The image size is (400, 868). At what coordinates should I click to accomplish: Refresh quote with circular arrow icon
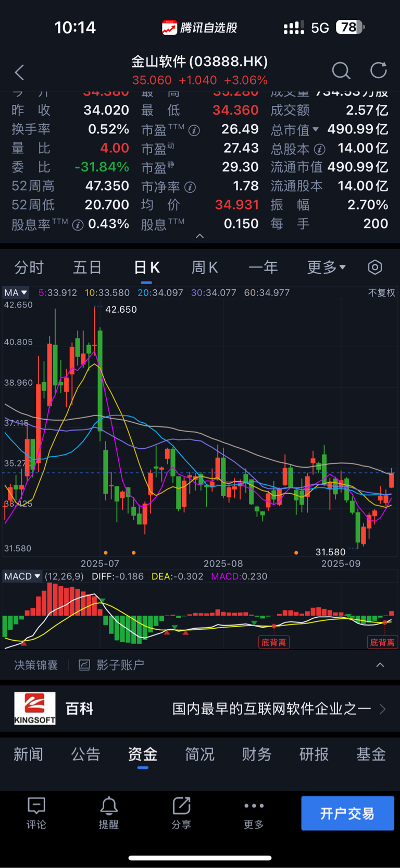click(379, 70)
